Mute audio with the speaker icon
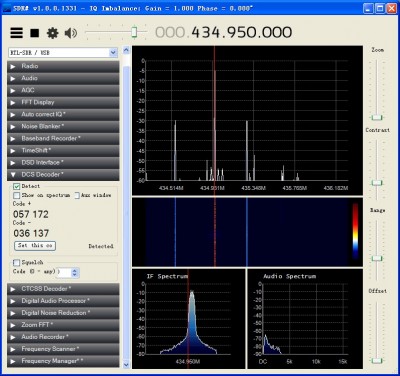The image size is (400, 376). tap(71, 33)
